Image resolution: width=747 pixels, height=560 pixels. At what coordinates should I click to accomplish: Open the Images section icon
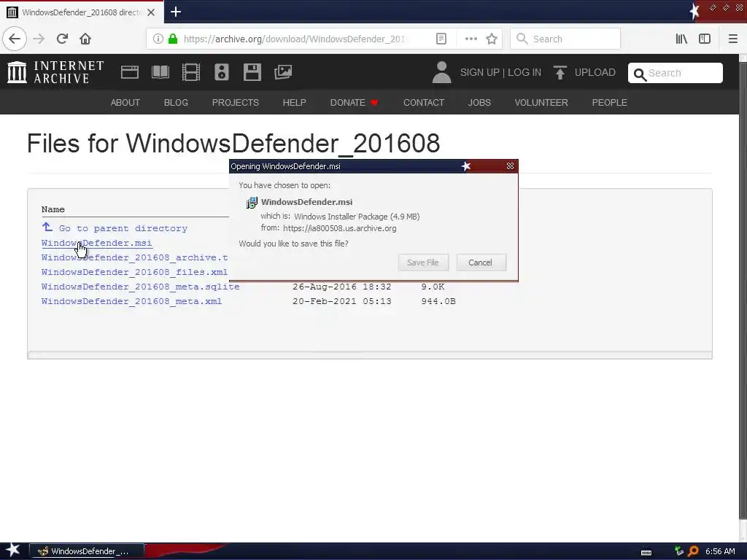[283, 72]
